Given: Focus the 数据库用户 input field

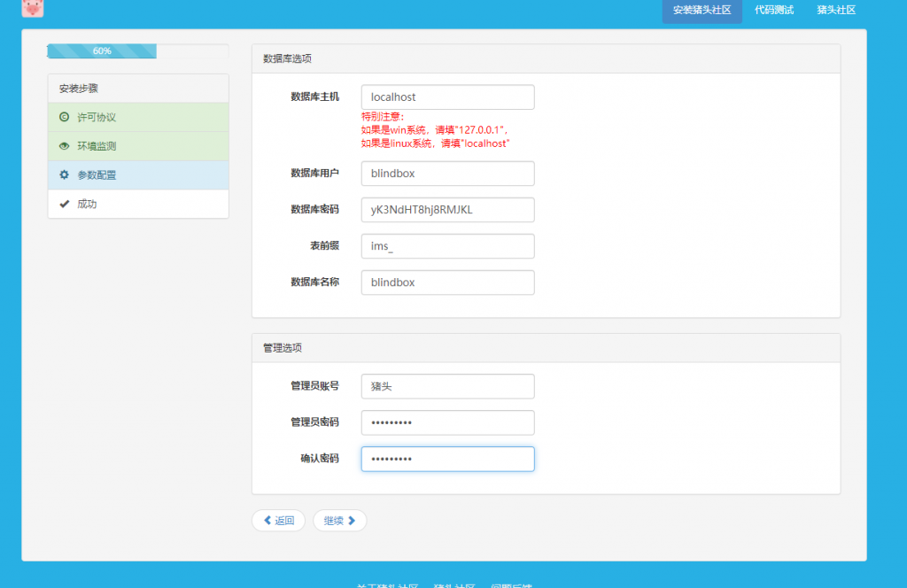Looking at the screenshot, I should tap(447, 174).
